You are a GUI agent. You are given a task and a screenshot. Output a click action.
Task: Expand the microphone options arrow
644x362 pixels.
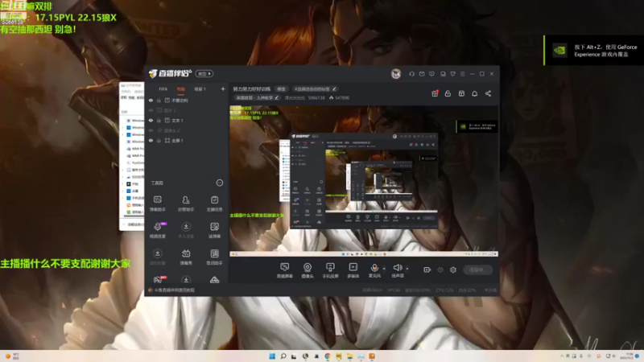pyautogui.click(x=384, y=269)
